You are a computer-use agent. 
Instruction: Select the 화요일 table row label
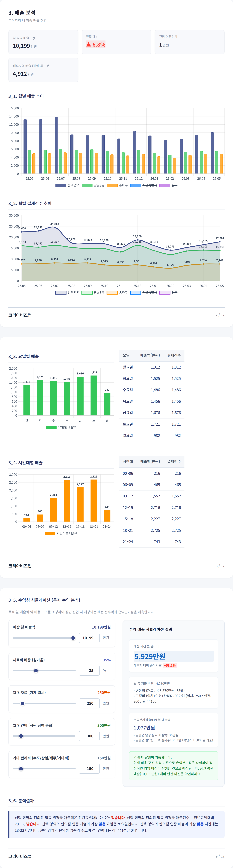(x=128, y=378)
